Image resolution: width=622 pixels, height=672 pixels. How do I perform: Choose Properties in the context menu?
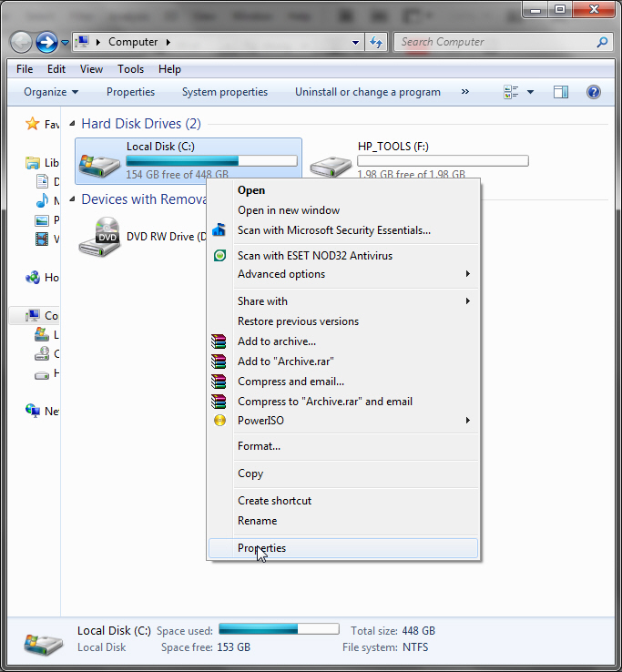261,548
